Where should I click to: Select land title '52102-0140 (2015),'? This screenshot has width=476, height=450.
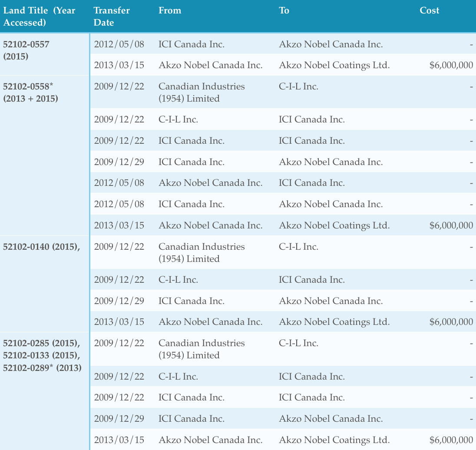pyautogui.click(x=42, y=247)
